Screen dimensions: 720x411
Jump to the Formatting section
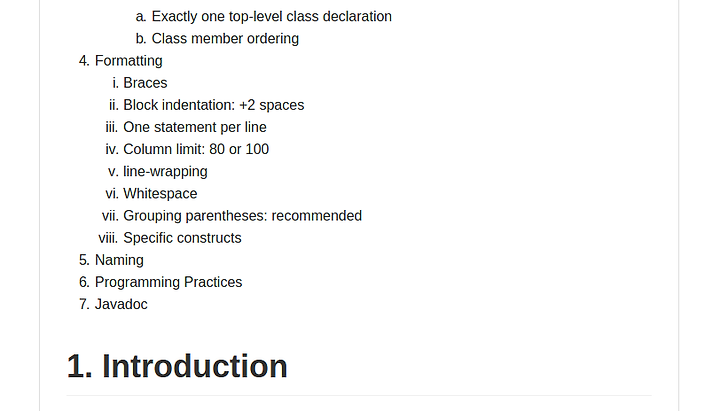[129, 61]
